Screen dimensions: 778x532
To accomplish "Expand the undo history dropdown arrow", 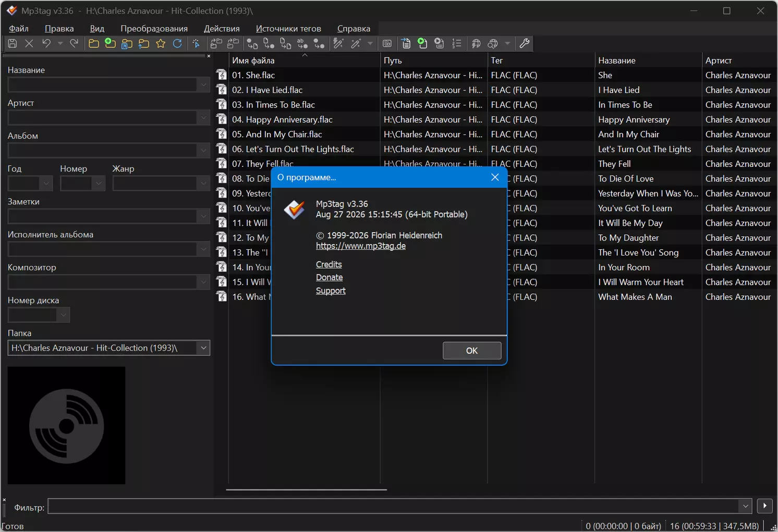I will 60,44.
